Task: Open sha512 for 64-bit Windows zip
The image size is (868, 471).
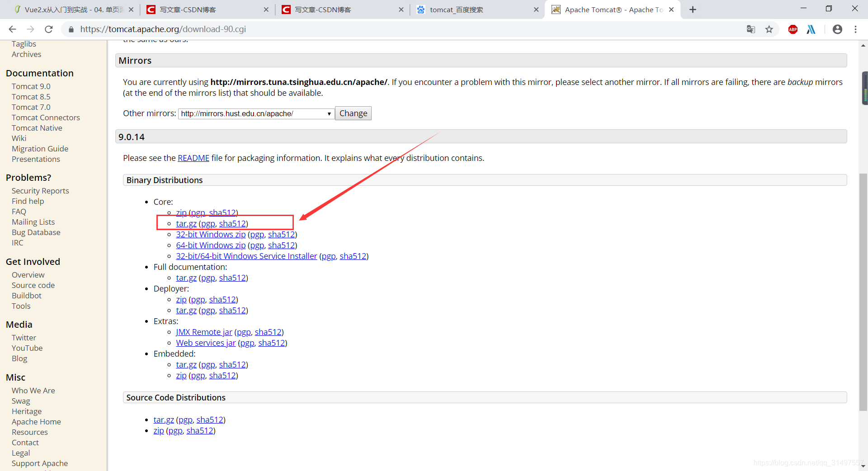Action: pos(281,245)
